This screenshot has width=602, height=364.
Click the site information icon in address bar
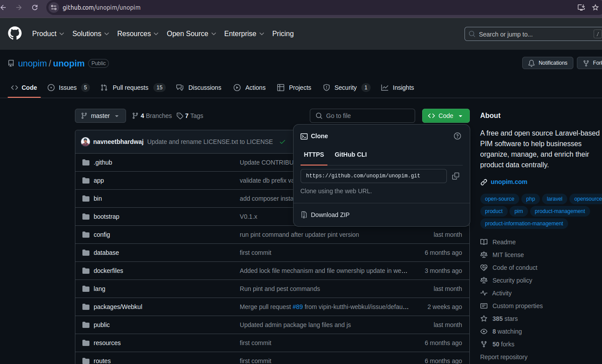pos(53,7)
